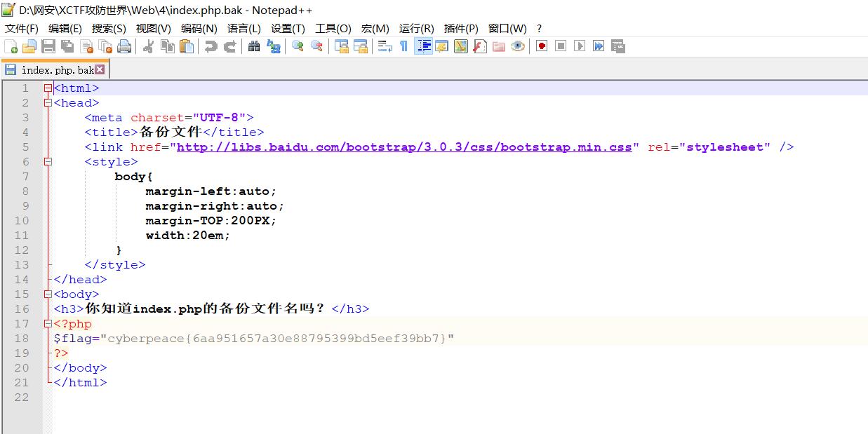Click the Save All toolbar icon

[x=67, y=46]
